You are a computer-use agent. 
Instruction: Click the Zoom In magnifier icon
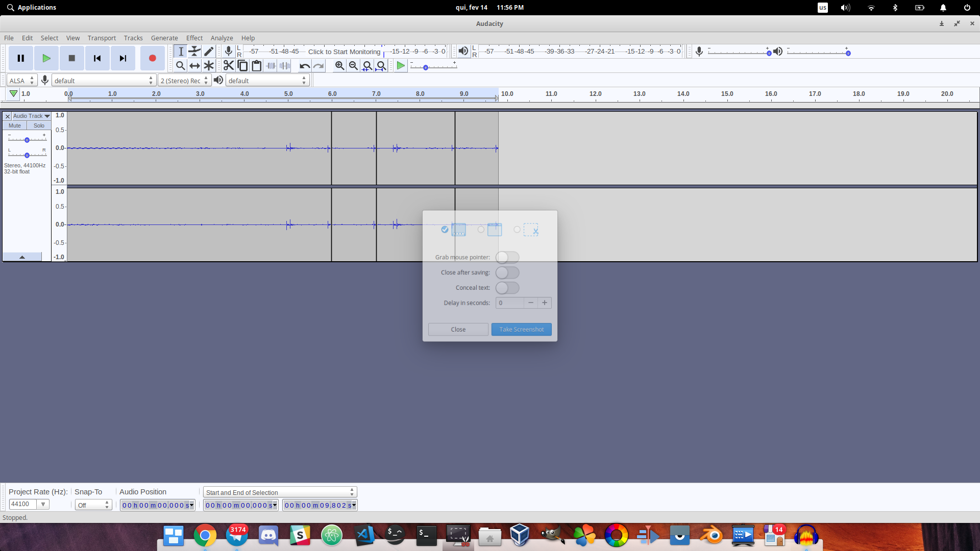[x=339, y=66]
